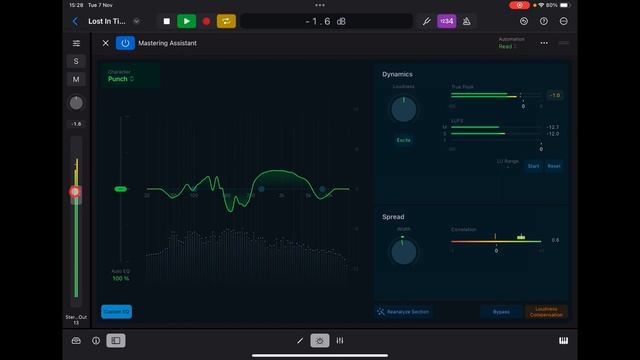Click the Dynamics section heading
Viewport: 640px width, 360px height.
[x=397, y=74]
